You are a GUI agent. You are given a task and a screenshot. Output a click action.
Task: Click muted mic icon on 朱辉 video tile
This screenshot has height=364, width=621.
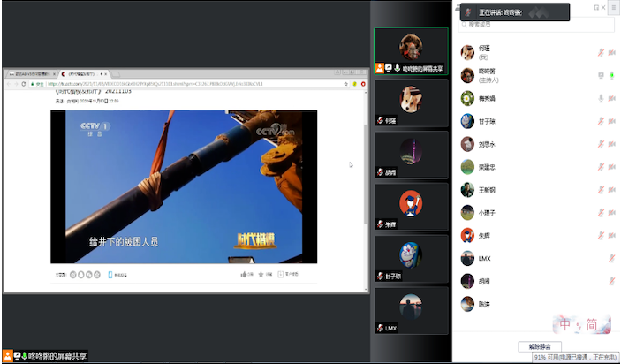pyautogui.click(x=380, y=224)
